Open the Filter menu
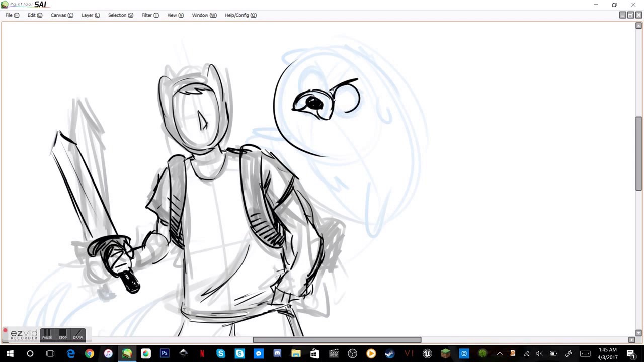 (x=149, y=15)
